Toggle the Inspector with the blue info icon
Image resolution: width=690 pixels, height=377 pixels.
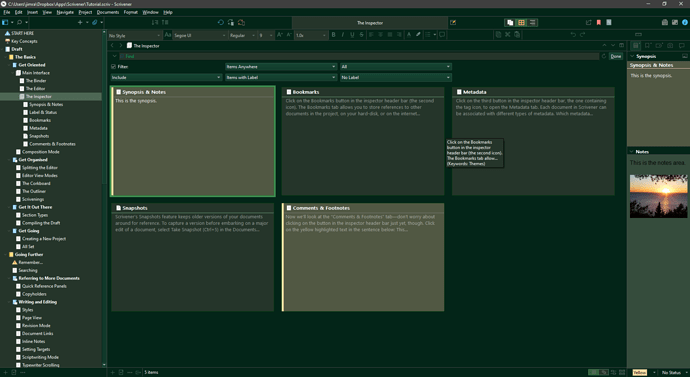click(685, 22)
